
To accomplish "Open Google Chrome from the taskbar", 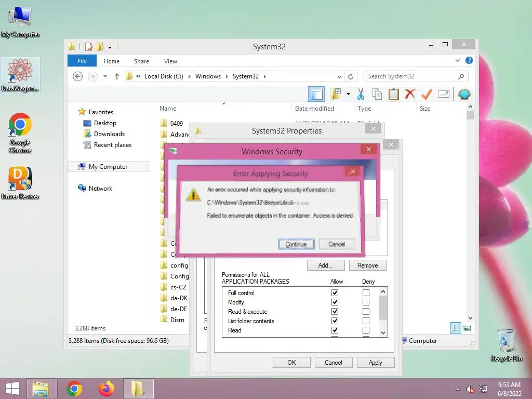I will tap(74, 389).
